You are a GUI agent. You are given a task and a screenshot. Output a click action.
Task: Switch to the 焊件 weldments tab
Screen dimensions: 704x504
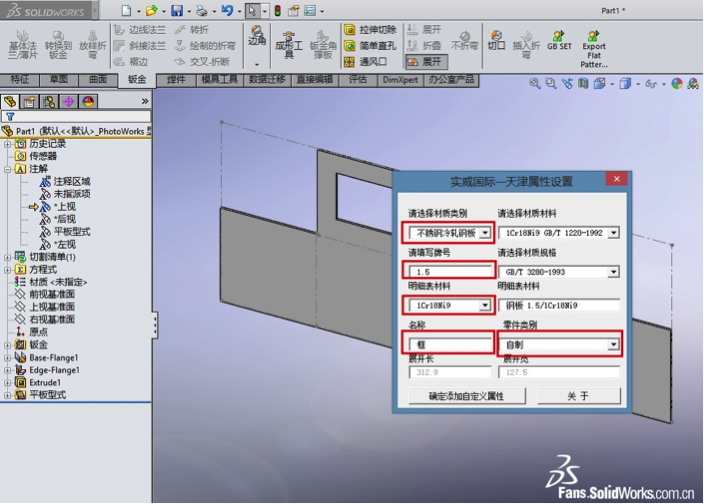coord(176,79)
